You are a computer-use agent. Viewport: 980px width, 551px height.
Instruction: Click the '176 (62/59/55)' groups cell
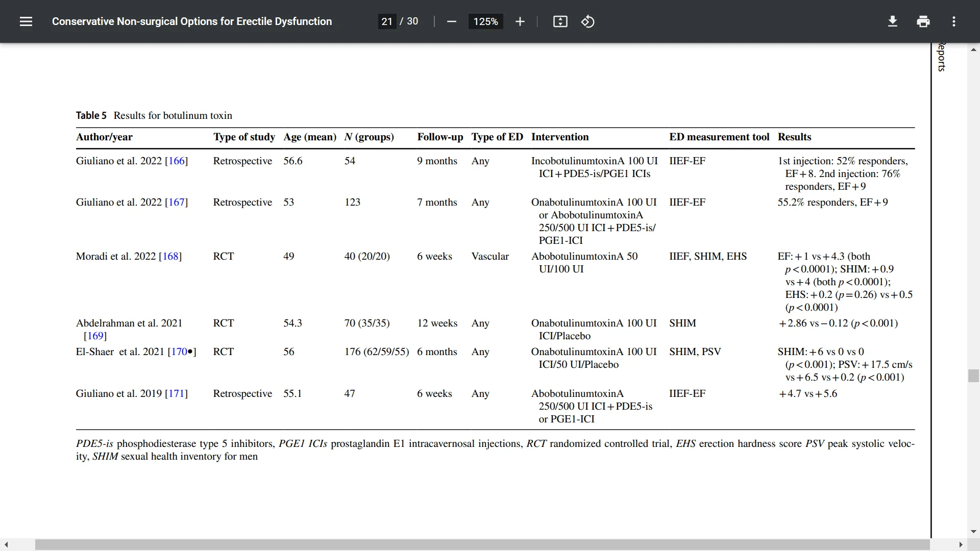pos(377,352)
